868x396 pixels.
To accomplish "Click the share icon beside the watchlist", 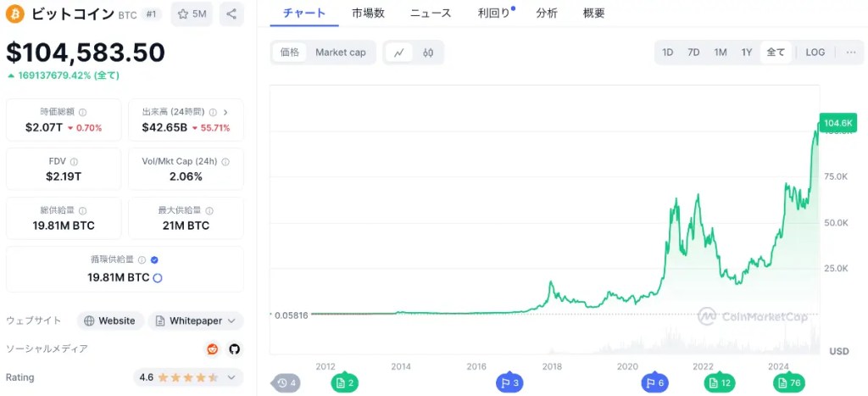I will 231,14.
